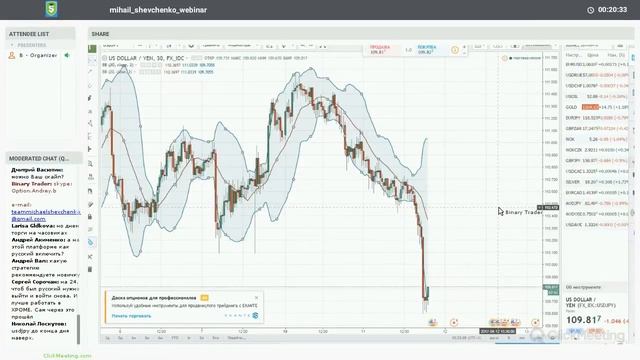This screenshot has width=640, height=360.
Task: Select the EURJPY row in watchlist
Action: pyautogui.click(x=596, y=118)
